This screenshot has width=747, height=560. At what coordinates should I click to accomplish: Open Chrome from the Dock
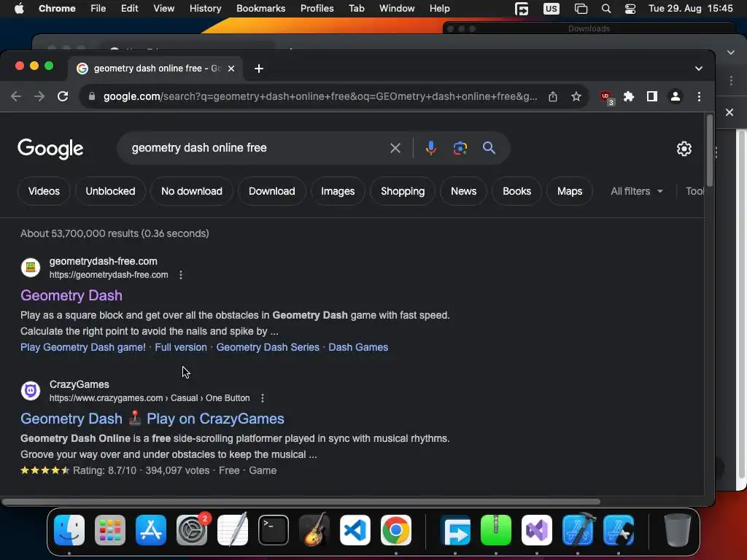396,530
